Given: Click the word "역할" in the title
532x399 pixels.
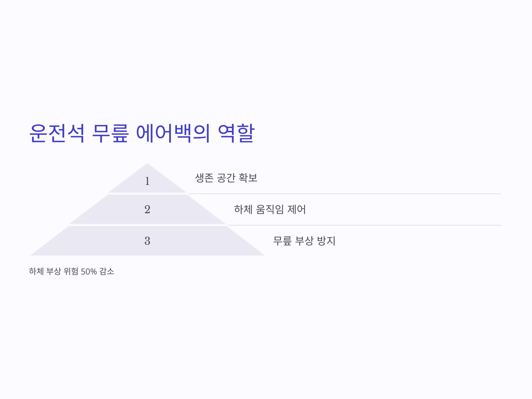Looking at the screenshot, I should pyautogui.click(x=236, y=133).
